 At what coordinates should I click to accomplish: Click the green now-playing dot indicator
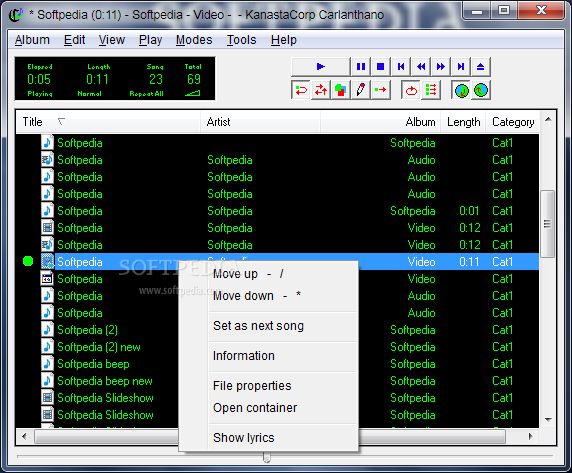(28, 261)
